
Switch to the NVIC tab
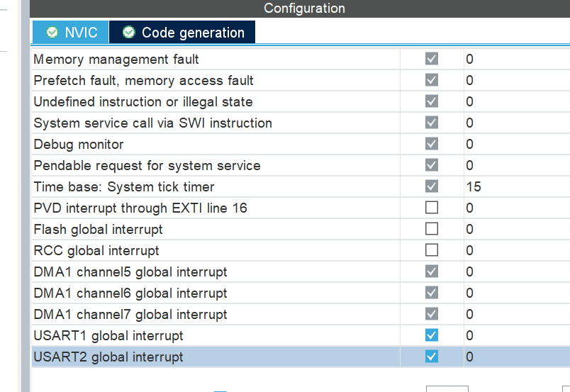point(70,33)
